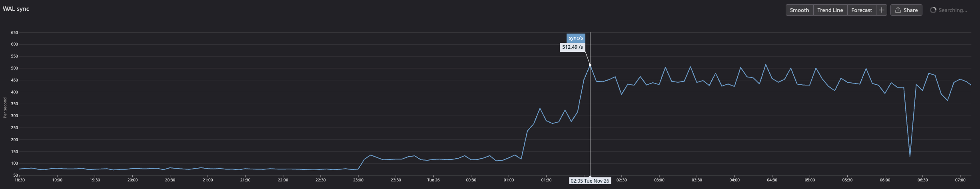This screenshot has height=189, width=980.
Task: Click the deep dip point near 06:20
Action: (910, 156)
